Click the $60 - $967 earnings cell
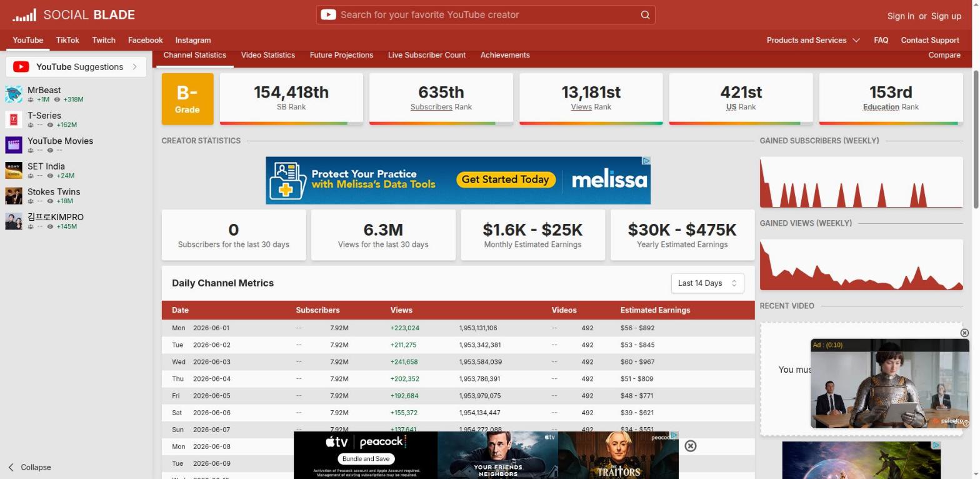 [637, 361]
